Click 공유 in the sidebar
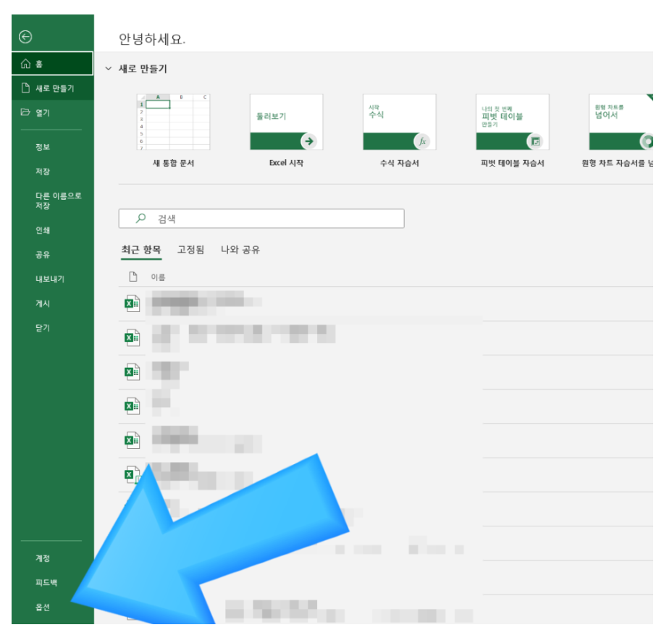The height and width of the screenshot is (630, 672). tap(43, 255)
